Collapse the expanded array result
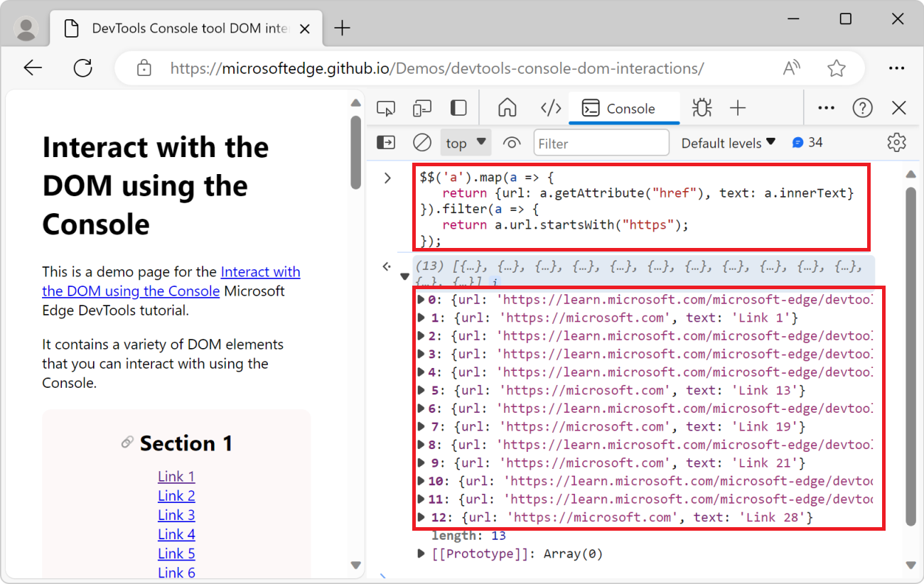This screenshot has width=924, height=584. (x=404, y=276)
